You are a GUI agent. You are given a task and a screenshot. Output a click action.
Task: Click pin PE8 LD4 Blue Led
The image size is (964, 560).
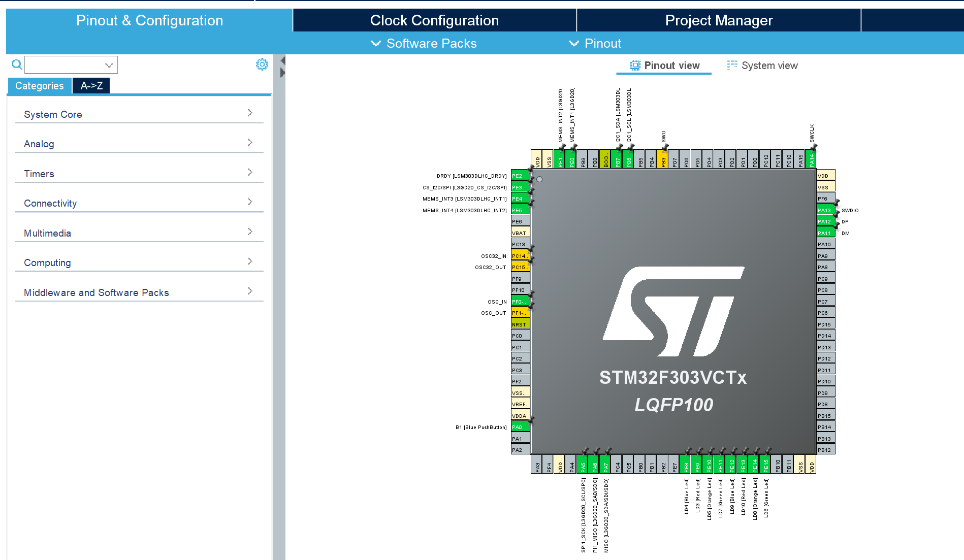pos(685,464)
